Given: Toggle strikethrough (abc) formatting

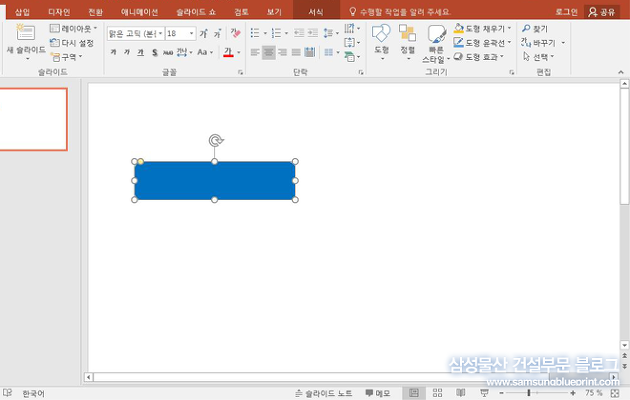Looking at the screenshot, I should coord(168,52).
